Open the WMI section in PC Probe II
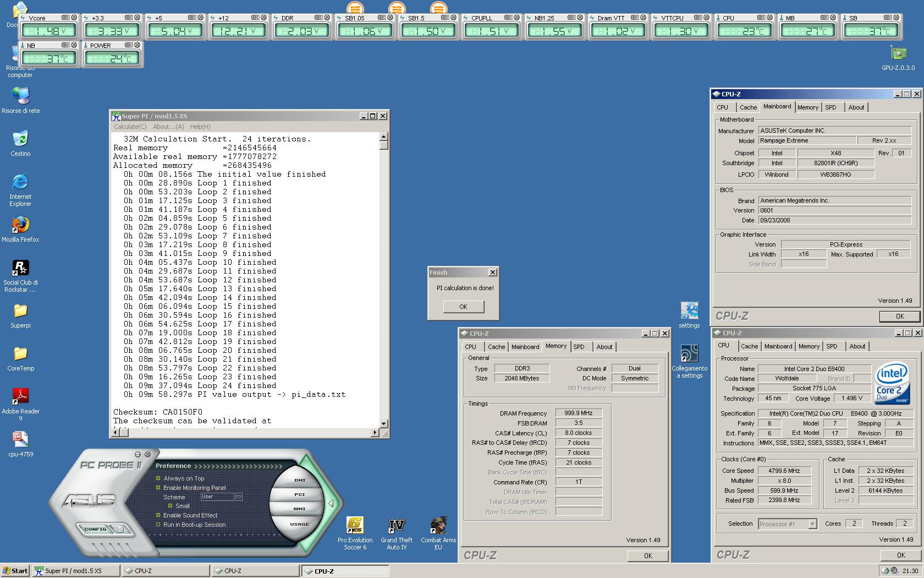Viewport: 924px width, 578px height. tap(300, 509)
